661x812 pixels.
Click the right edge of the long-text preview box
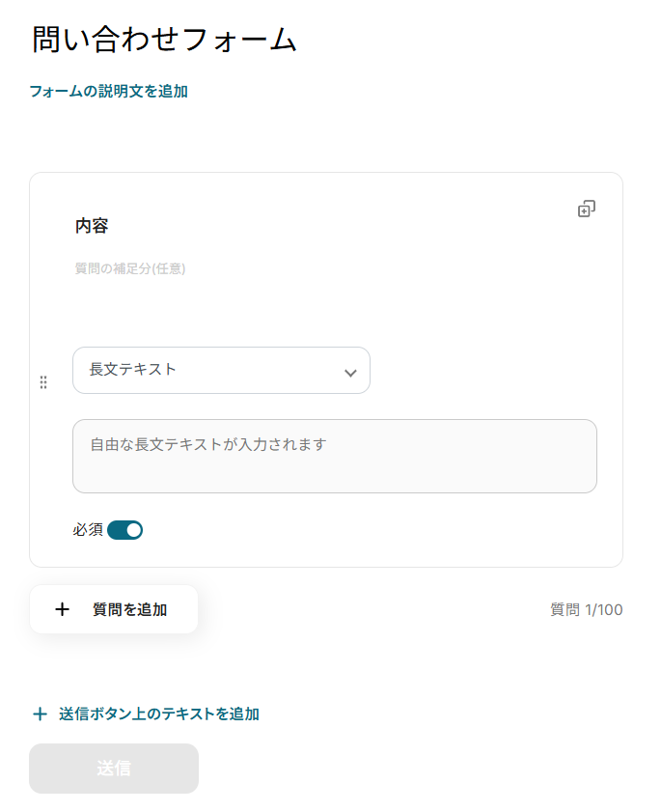[x=589, y=457]
